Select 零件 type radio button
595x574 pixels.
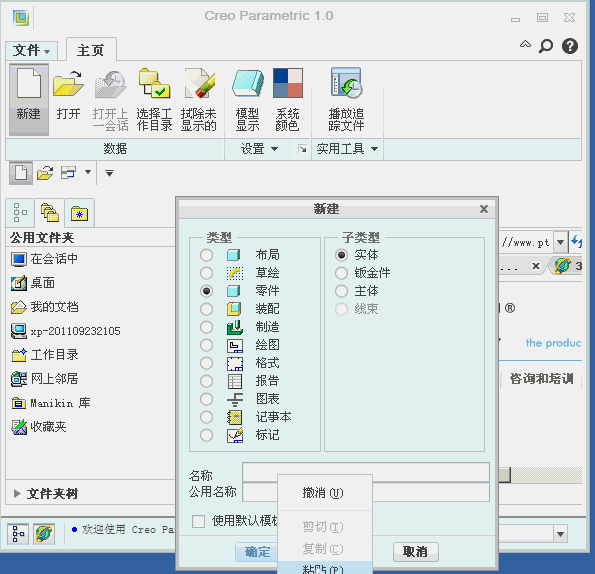pyautogui.click(x=206, y=291)
